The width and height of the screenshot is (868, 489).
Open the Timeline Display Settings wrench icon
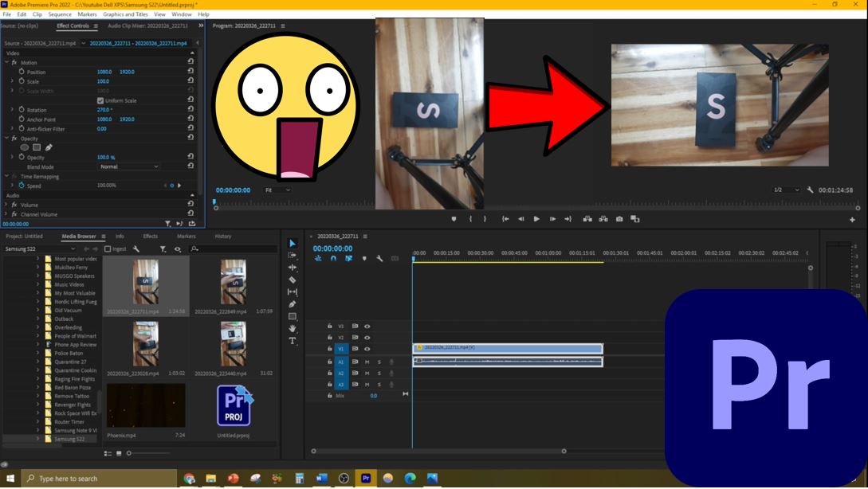[x=379, y=258]
